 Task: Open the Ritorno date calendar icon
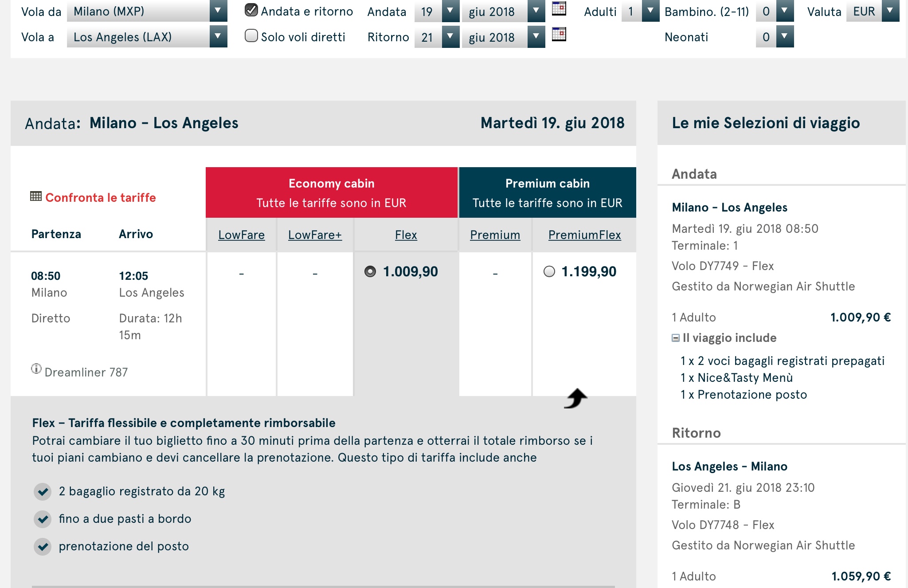click(x=559, y=35)
